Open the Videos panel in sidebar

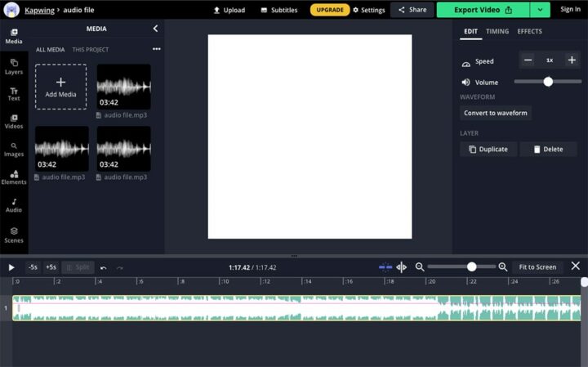tap(14, 121)
